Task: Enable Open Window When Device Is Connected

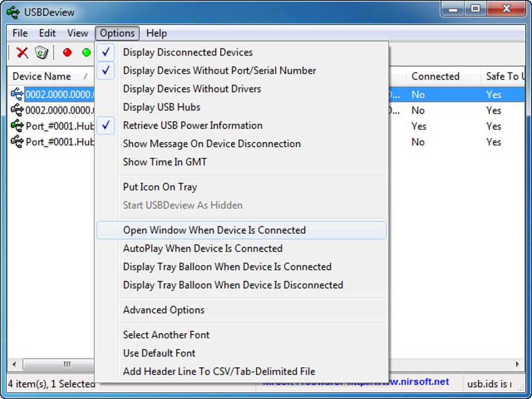Action: pos(241,231)
